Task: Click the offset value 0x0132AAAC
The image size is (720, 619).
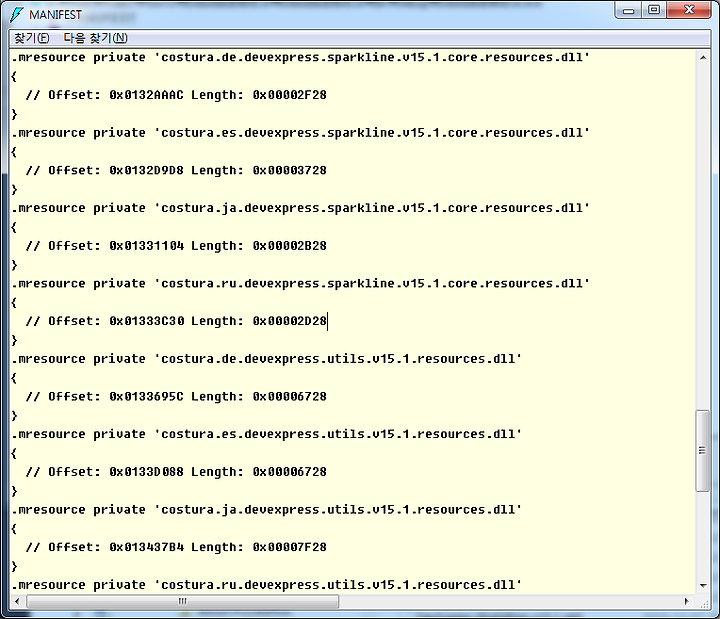Action: click(146, 95)
